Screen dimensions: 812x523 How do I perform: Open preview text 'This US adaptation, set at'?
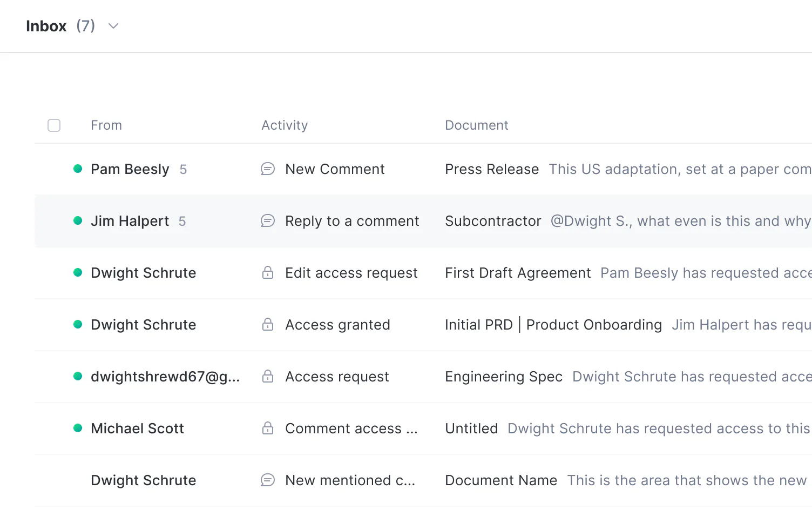[x=680, y=169]
